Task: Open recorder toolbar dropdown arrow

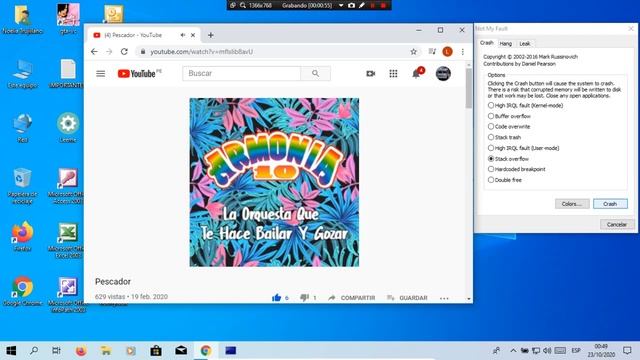Action: [x=341, y=5]
